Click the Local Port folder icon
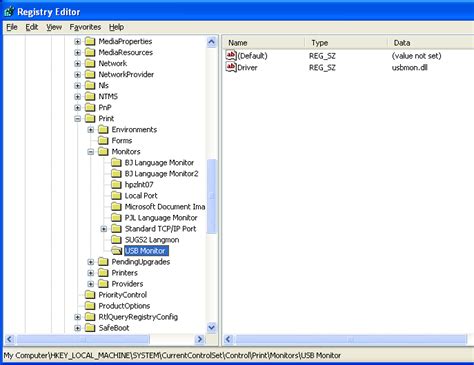 coord(116,195)
